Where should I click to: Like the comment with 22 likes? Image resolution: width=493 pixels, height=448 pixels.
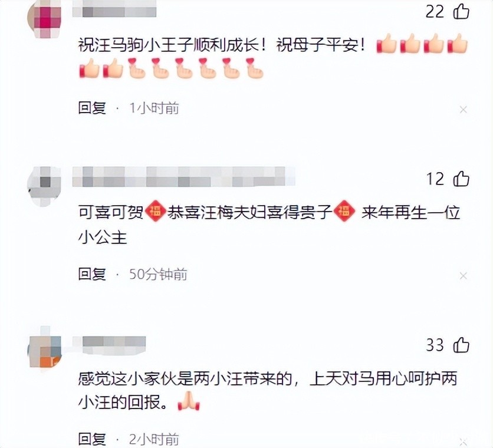(x=461, y=12)
